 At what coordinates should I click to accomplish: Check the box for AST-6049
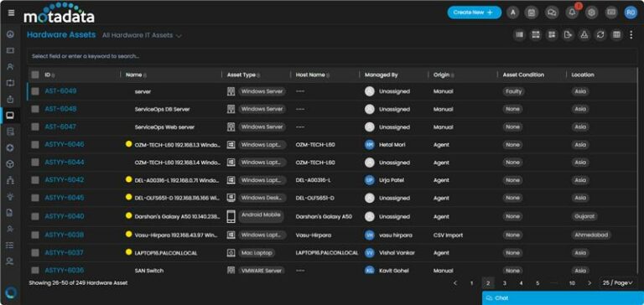tap(35, 91)
